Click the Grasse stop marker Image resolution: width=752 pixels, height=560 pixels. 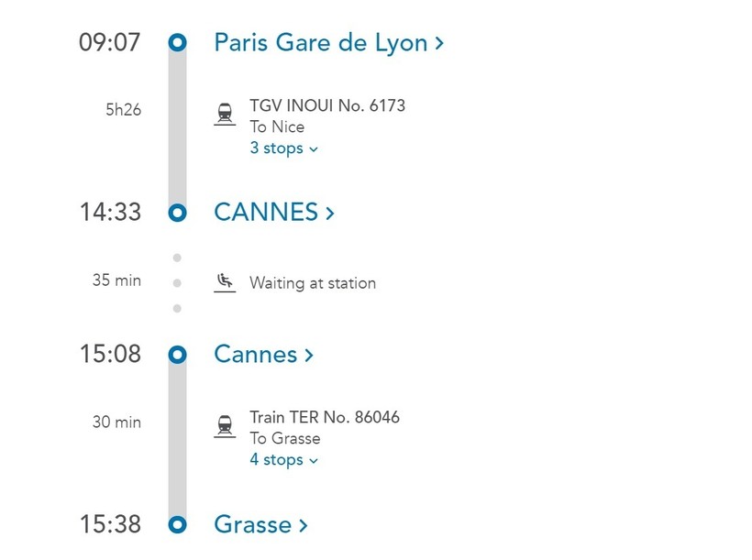pyautogui.click(x=177, y=524)
